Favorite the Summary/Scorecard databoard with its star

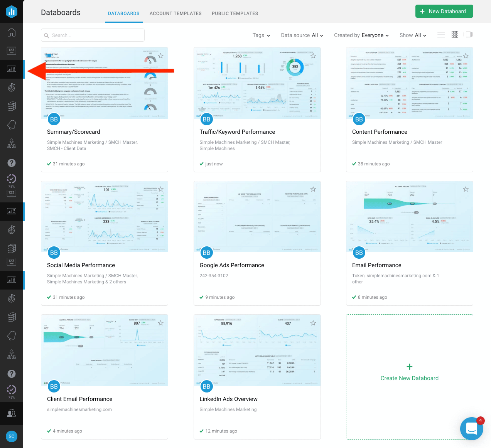161,56
